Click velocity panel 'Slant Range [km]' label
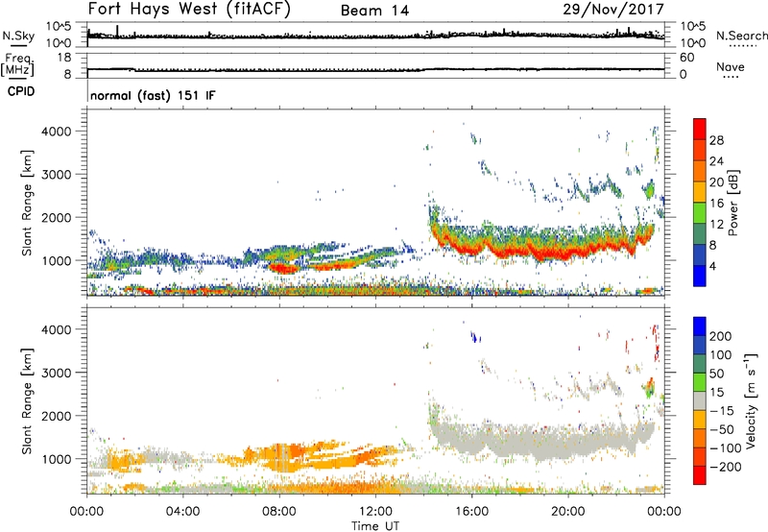768x532 pixels. [27, 400]
